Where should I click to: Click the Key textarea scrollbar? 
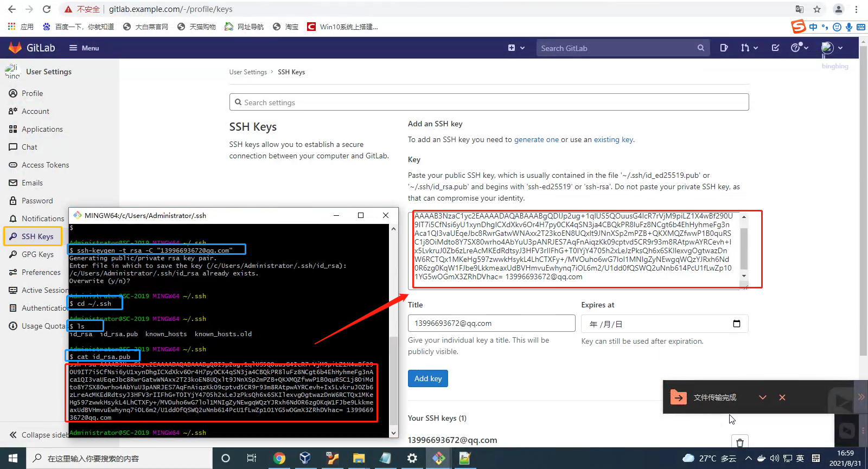[x=744, y=247]
